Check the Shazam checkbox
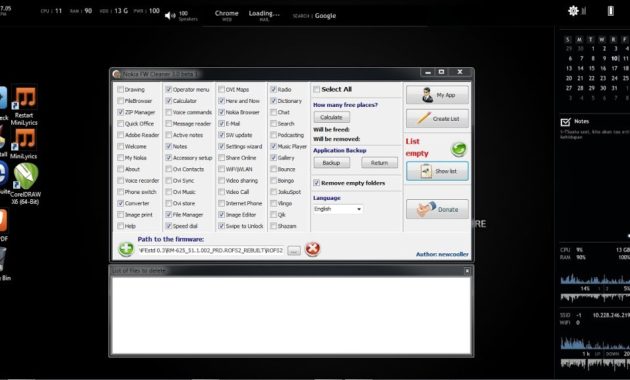This screenshot has height=380, width=630. [x=274, y=226]
